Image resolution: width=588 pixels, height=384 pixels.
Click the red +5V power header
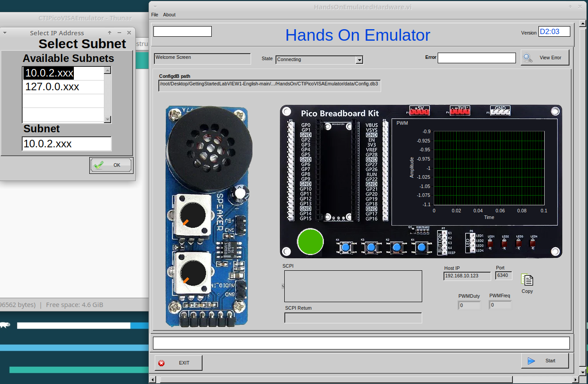420,111
